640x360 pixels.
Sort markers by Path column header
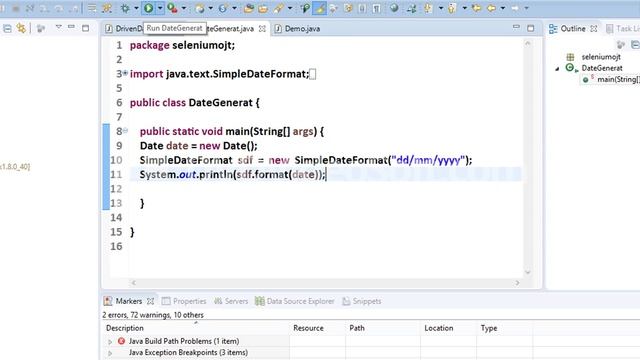click(x=382, y=328)
